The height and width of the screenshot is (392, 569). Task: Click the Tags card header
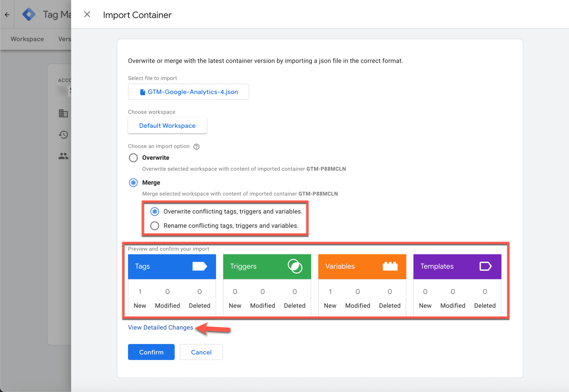click(172, 266)
